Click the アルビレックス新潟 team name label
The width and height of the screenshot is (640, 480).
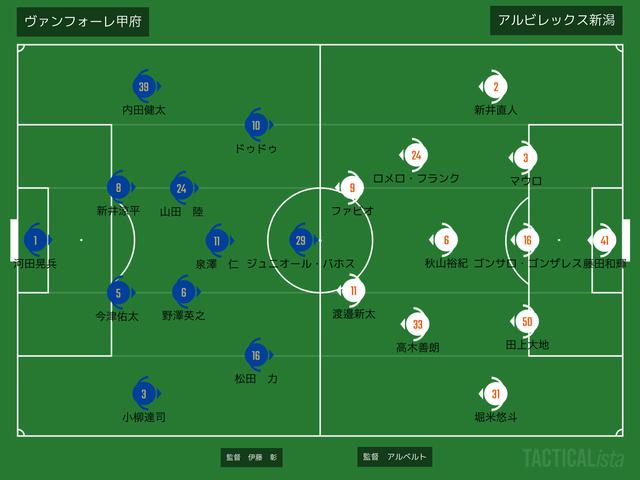pyautogui.click(x=556, y=20)
